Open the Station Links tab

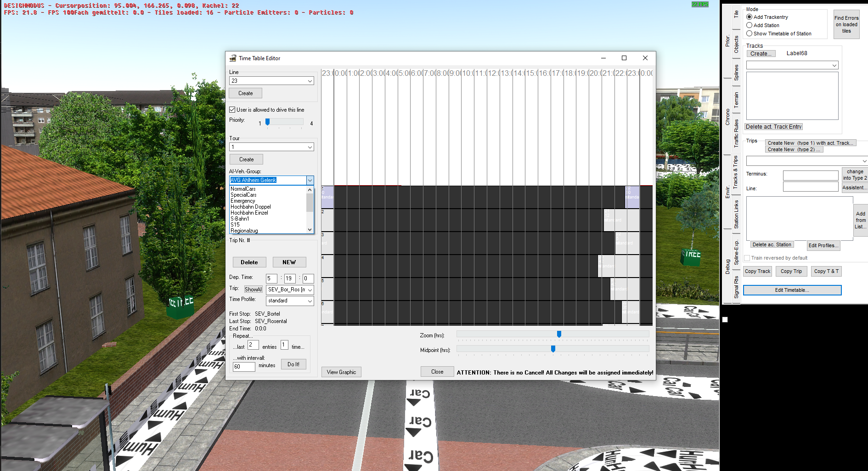tap(736, 214)
